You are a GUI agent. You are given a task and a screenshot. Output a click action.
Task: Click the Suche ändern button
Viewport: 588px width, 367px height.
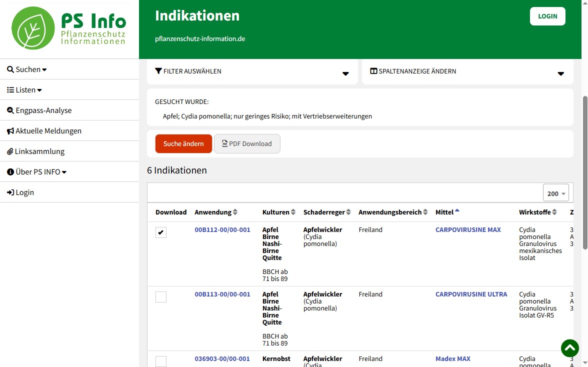[x=183, y=144]
